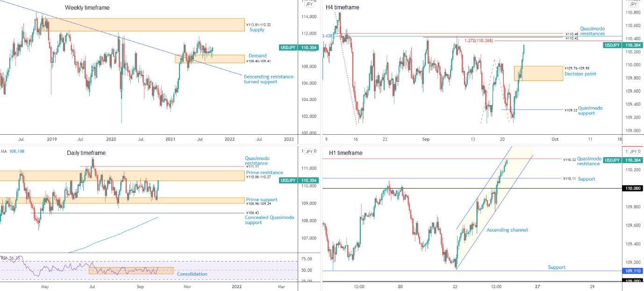644x291 pixels.
Task: Click the 'Prime resistance' label
Action: pos(264,173)
